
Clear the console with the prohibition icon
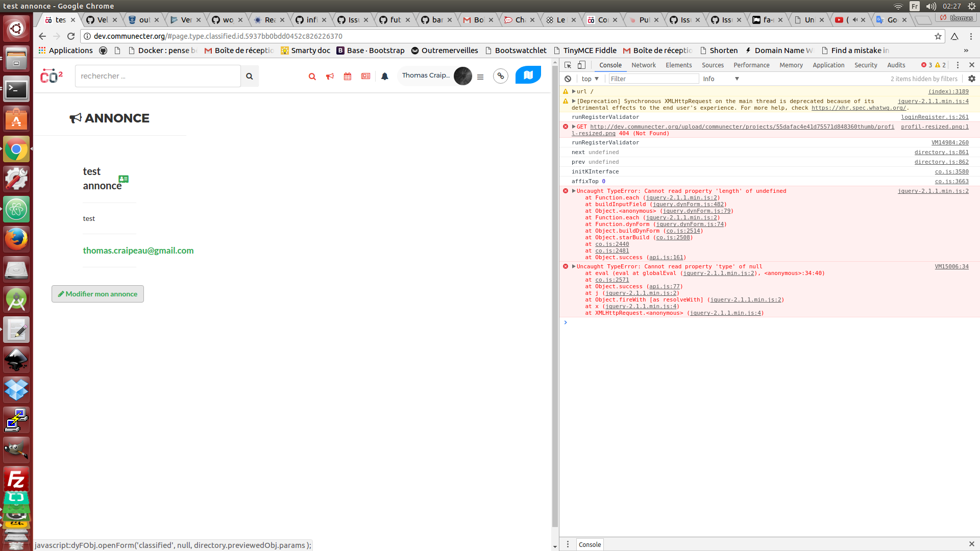(x=568, y=79)
